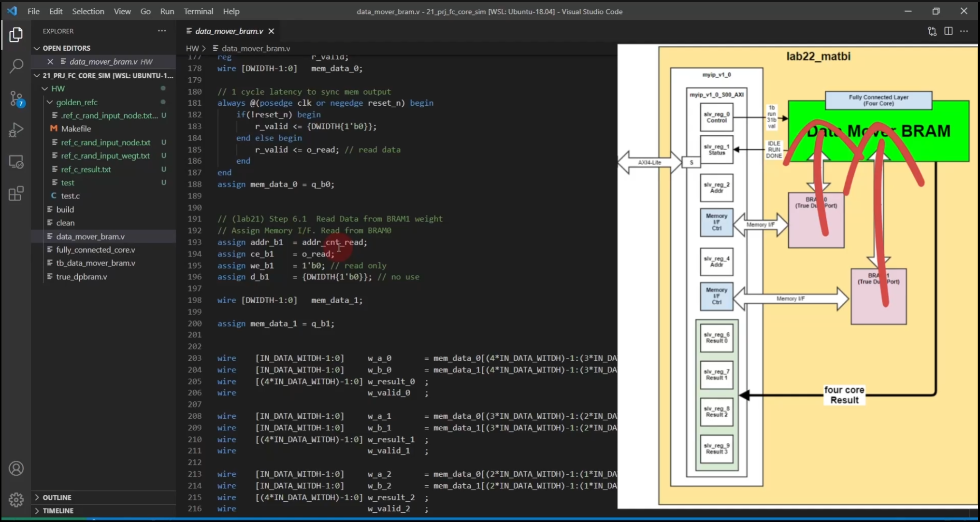Screen dimensions: 980x522
Task: Open the Run and Debug view
Action: click(16, 130)
